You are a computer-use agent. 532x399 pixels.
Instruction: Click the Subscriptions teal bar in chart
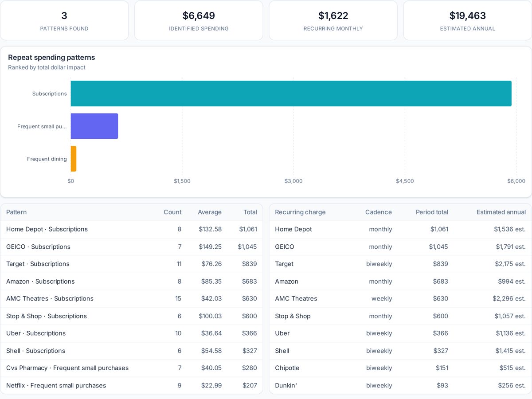[291, 94]
